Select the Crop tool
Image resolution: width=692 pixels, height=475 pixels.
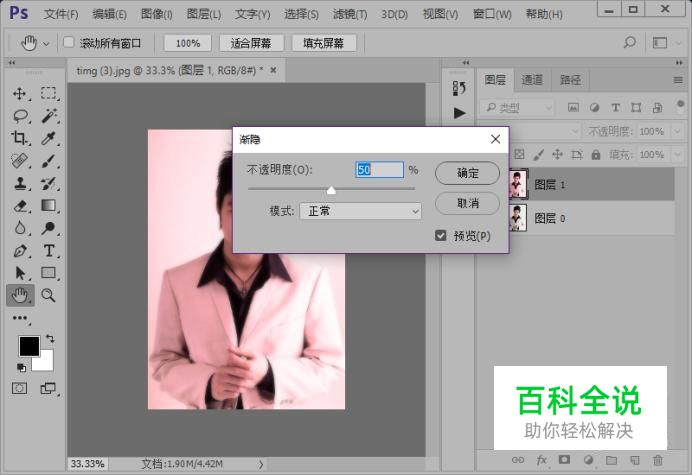(x=19, y=138)
